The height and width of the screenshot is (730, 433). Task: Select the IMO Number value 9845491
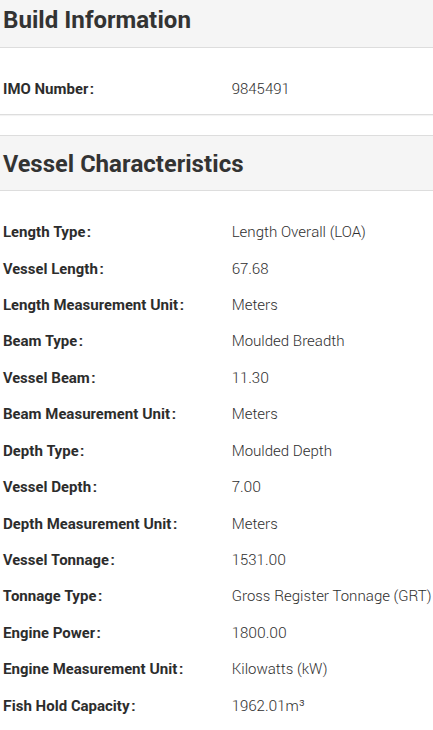260,89
